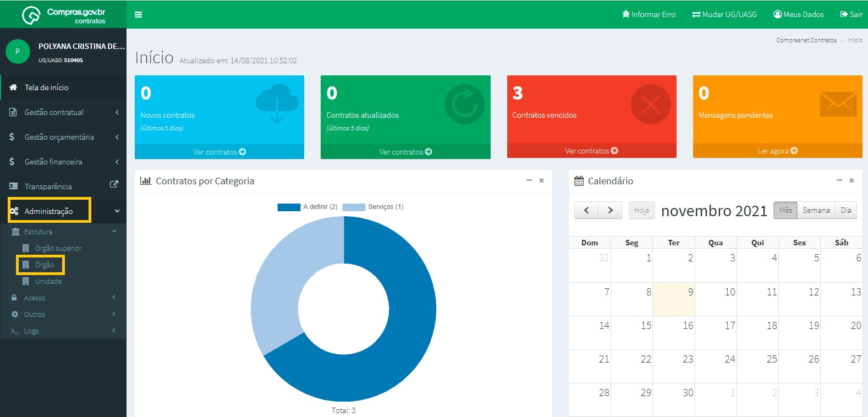Minimize Contratos por Categoria panel
Viewport: 868px width, 417px height.
point(529,180)
